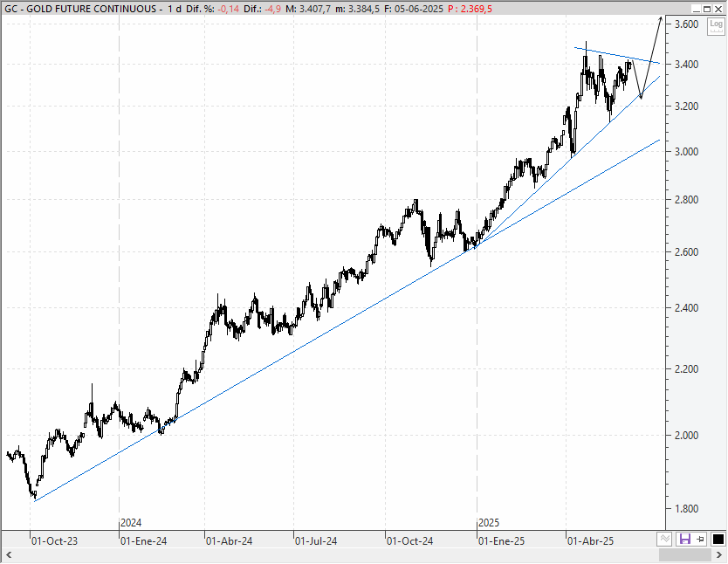Click the 3.400 price axis label
The width and height of the screenshot is (728, 564).
point(686,65)
